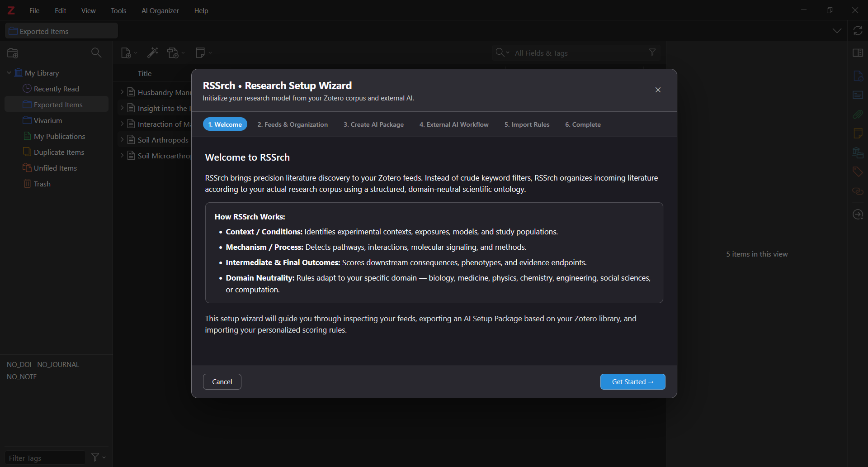Select My Publications
This screenshot has height=467, width=868.
click(56, 136)
